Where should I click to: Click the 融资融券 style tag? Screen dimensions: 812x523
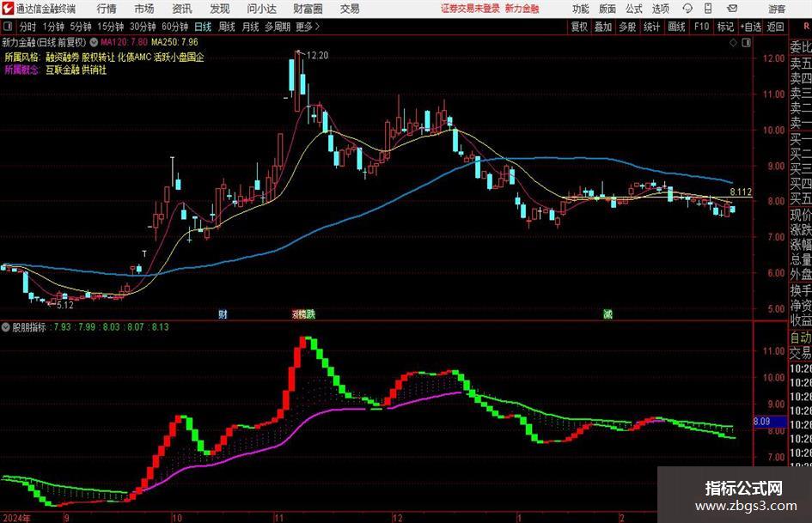(62, 57)
